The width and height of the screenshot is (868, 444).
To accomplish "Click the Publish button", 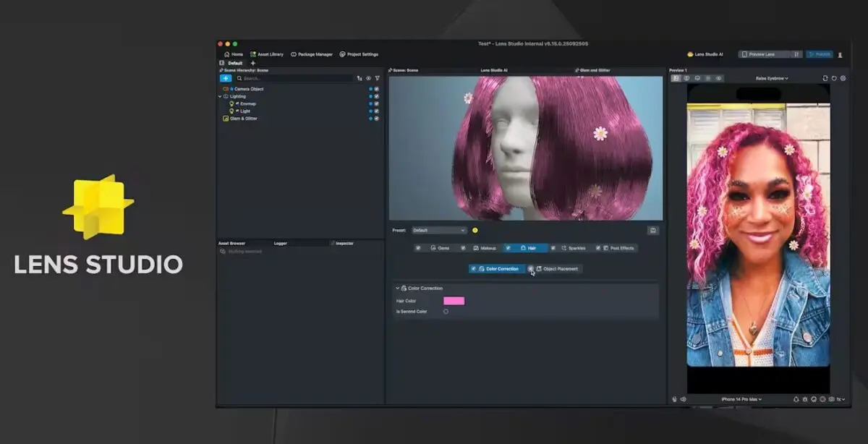I will (820, 54).
